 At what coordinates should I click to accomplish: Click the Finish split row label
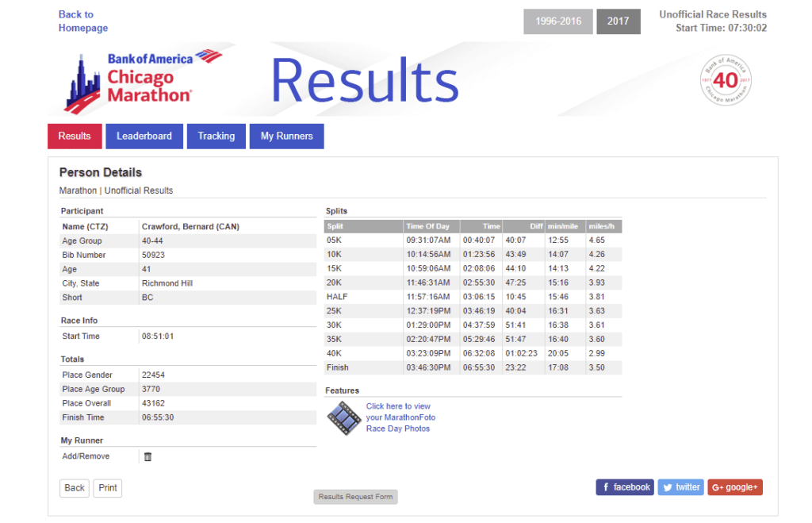point(338,367)
